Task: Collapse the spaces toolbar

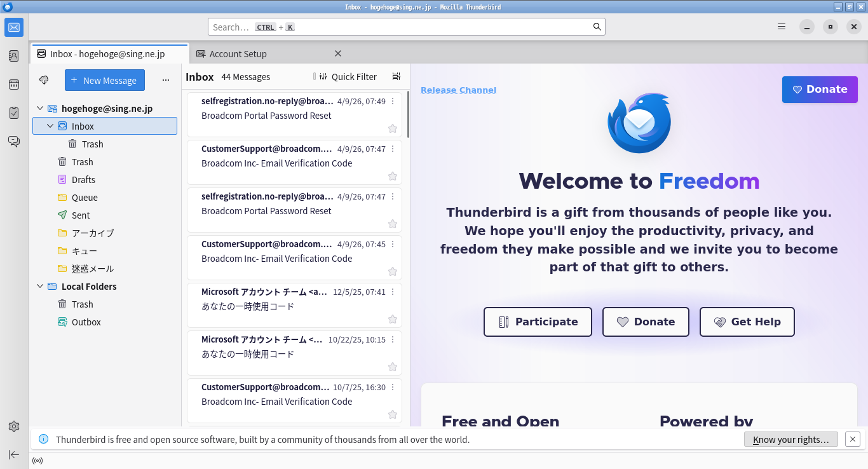Action: click(x=13, y=454)
